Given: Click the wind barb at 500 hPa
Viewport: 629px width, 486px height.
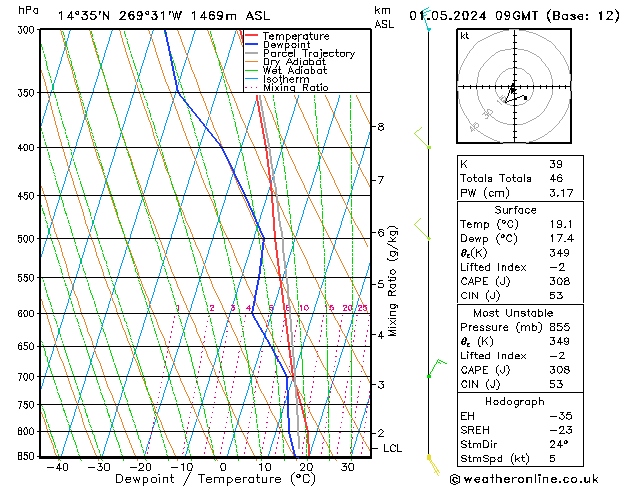Looking at the screenshot, I should tap(422, 229).
